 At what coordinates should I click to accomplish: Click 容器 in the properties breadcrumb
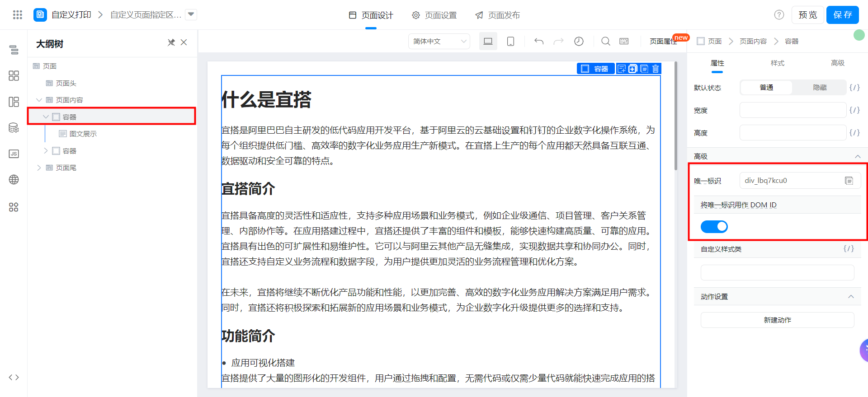792,41
